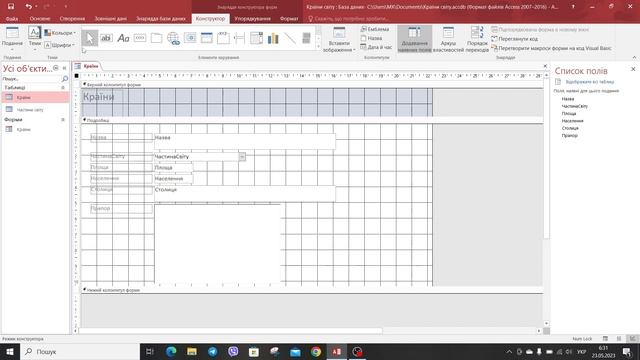Open Chrome from the taskbar

316,351
